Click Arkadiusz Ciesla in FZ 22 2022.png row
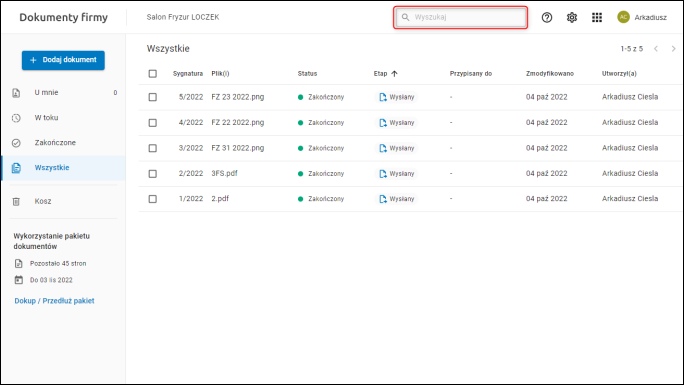684x385 pixels. (x=630, y=123)
